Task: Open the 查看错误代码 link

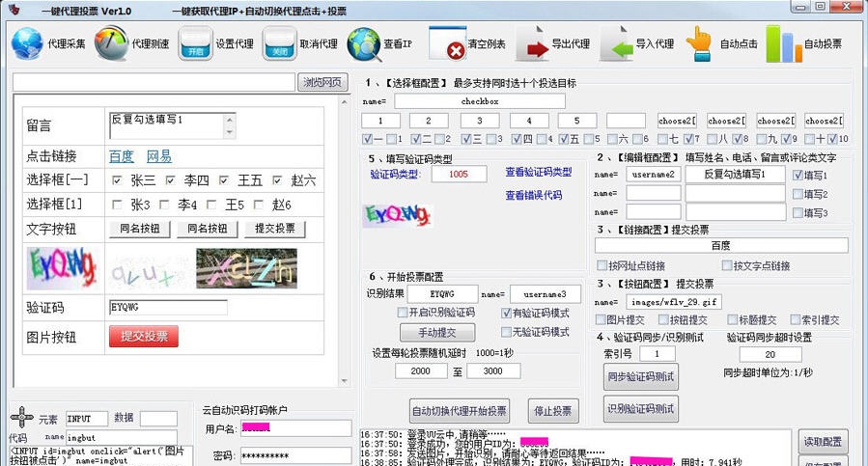Action: (x=534, y=195)
